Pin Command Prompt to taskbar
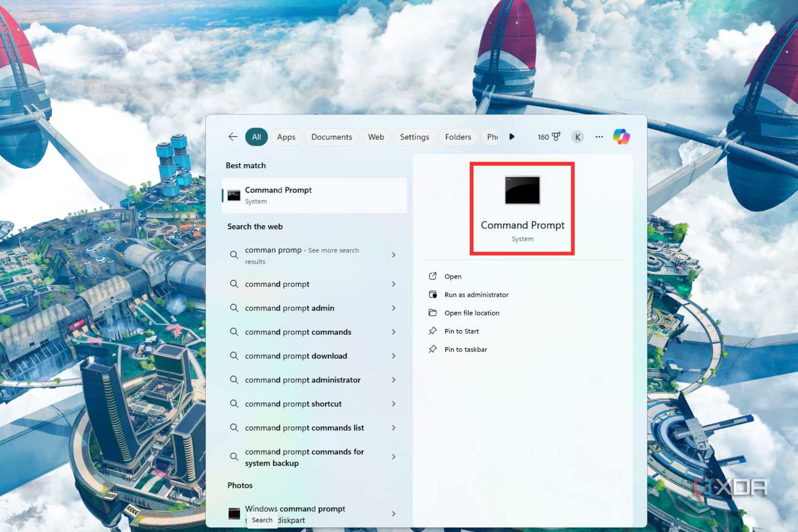The width and height of the screenshot is (798, 532). click(x=466, y=349)
